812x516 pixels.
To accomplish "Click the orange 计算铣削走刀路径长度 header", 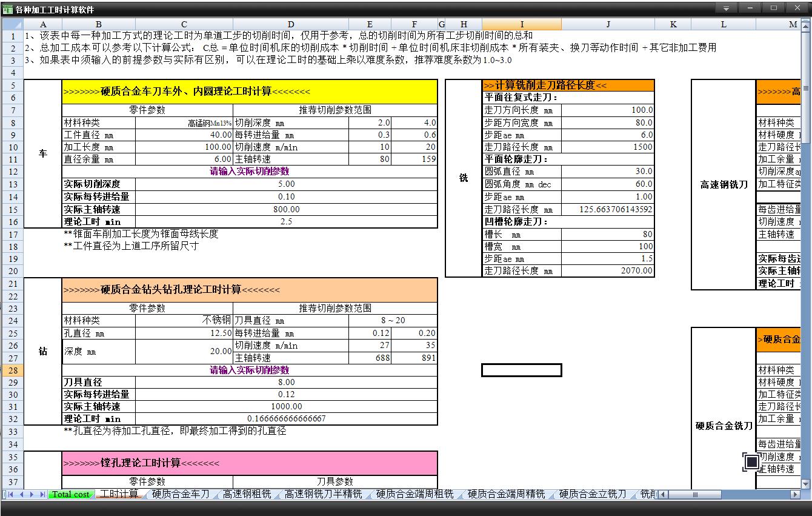I will pos(568,85).
